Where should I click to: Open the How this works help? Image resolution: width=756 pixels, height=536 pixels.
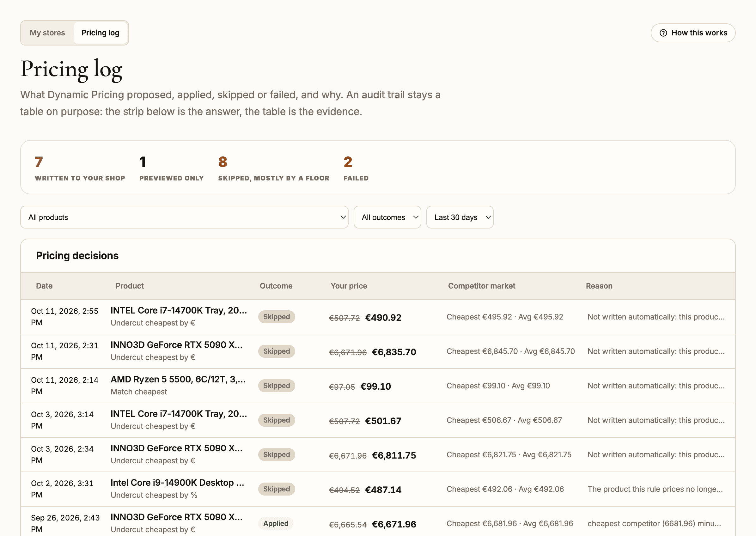point(693,33)
